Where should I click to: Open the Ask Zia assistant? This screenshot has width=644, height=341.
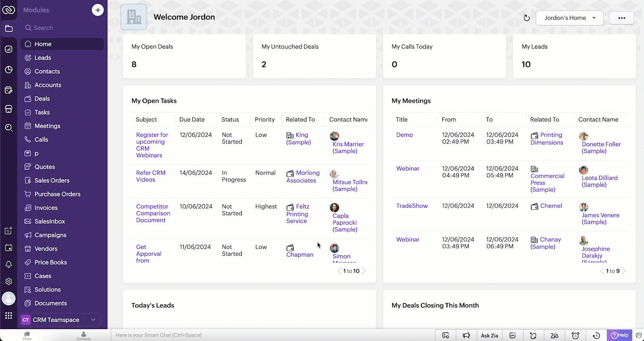(x=490, y=335)
